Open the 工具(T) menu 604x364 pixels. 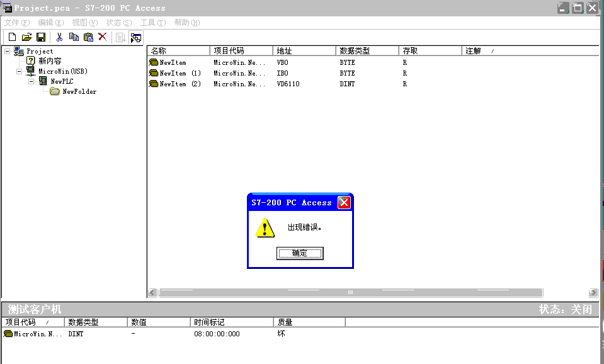pyautogui.click(x=153, y=23)
